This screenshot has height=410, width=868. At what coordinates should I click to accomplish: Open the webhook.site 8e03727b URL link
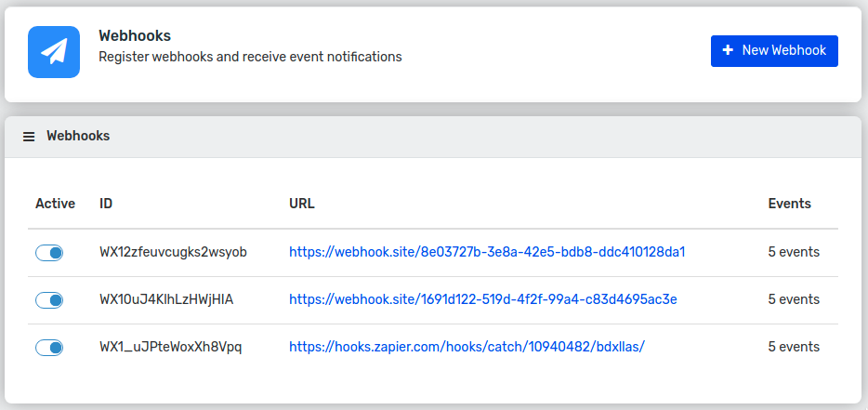pyautogui.click(x=487, y=252)
